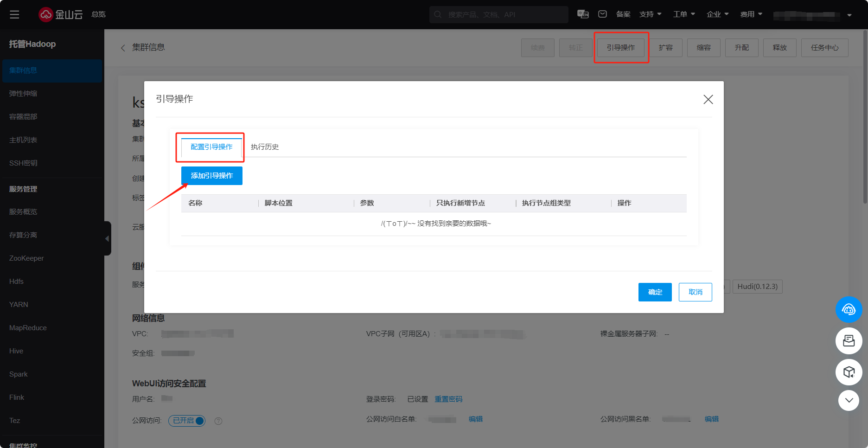
Task: Expand the 工单 dropdown menu
Action: [684, 14]
